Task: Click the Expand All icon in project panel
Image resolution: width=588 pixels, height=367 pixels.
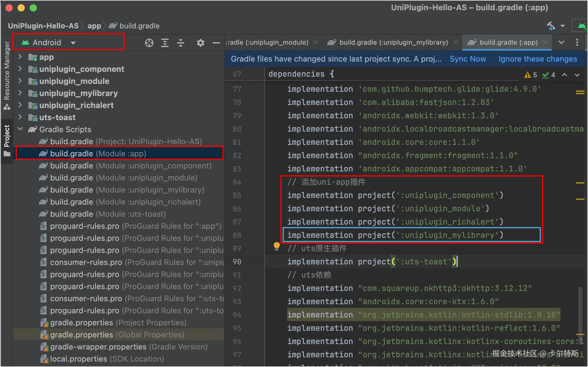Action: (165, 43)
